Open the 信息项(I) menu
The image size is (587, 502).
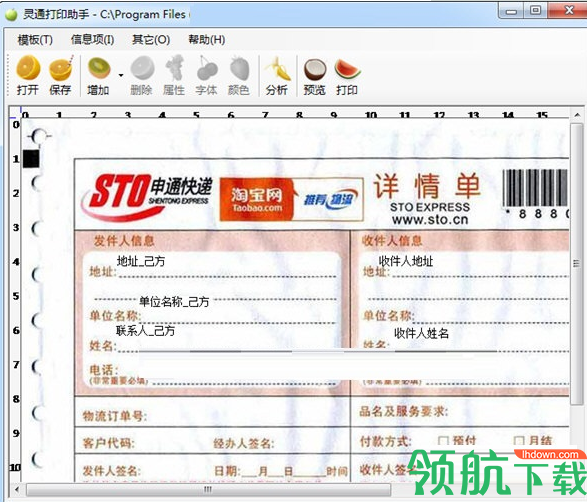[x=92, y=39]
